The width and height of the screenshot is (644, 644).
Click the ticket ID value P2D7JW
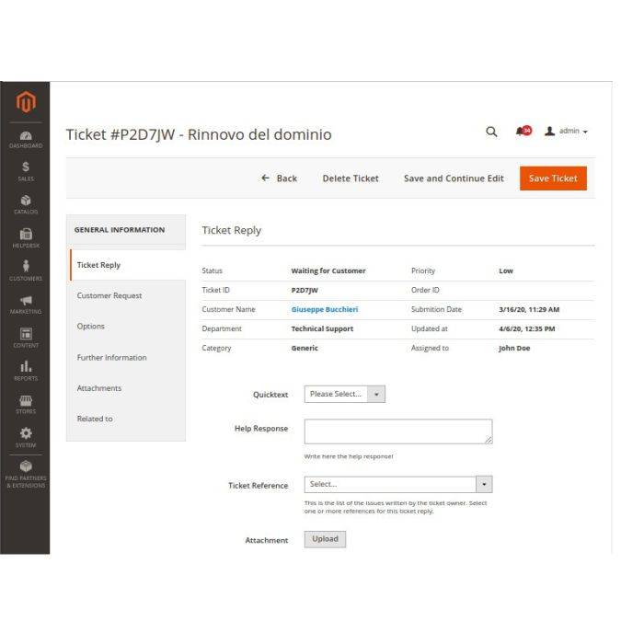point(305,290)
